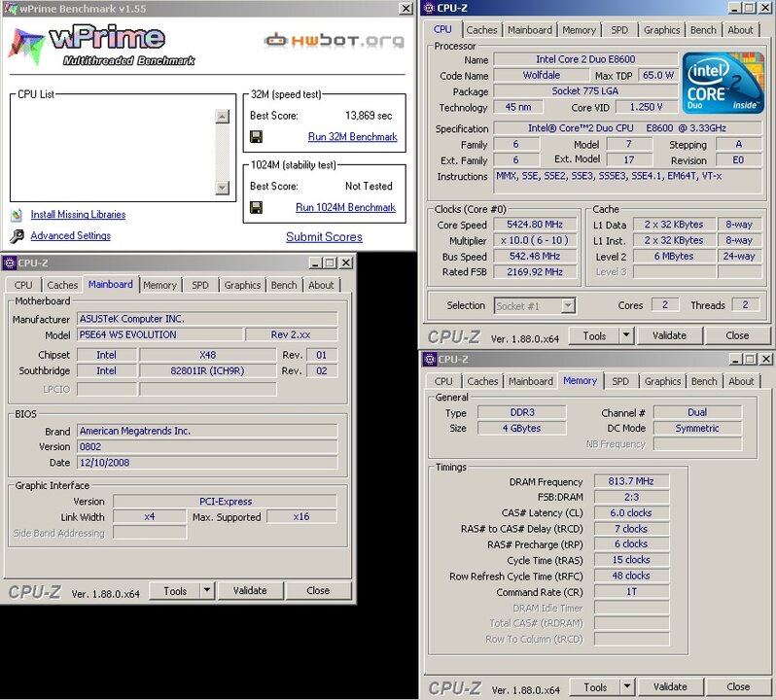776x700 pixels.
Task: Run the 32M benchmark
Action: (352, 136)
